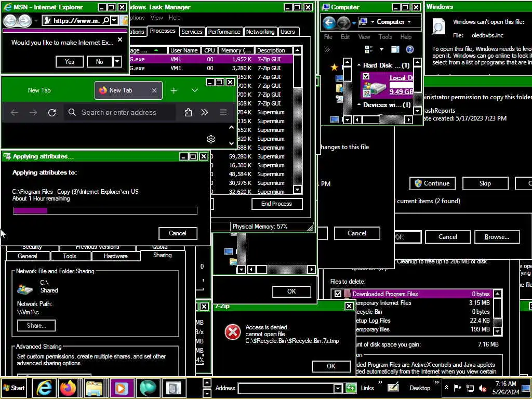Go back in the Computer explorer window
This screenshot has height=399, width=532.
pyautogui.click(x=329, y=22)
